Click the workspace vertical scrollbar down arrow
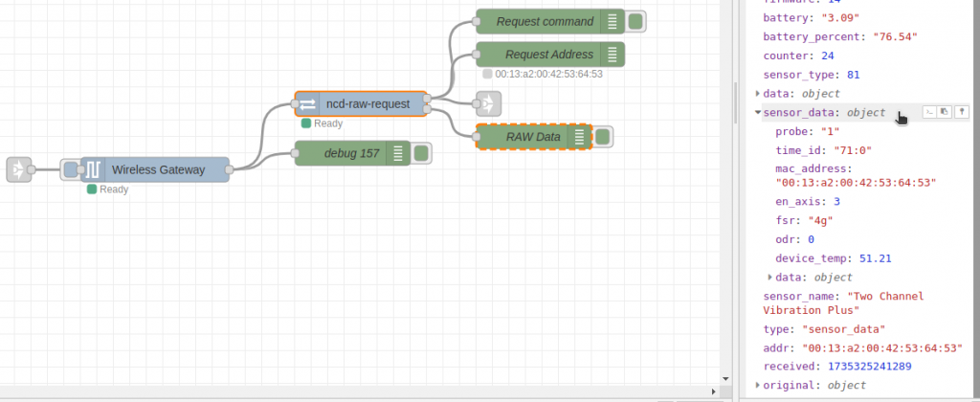 point(725,379)
